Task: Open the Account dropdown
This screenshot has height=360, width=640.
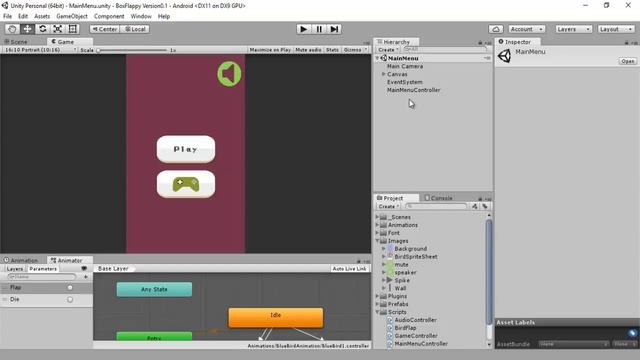Action: point(527,29)
